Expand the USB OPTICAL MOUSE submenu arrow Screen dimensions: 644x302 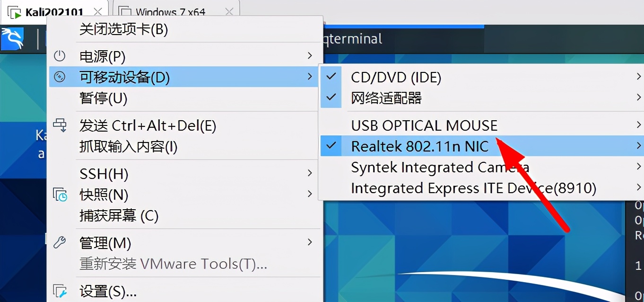click(638, 125)
